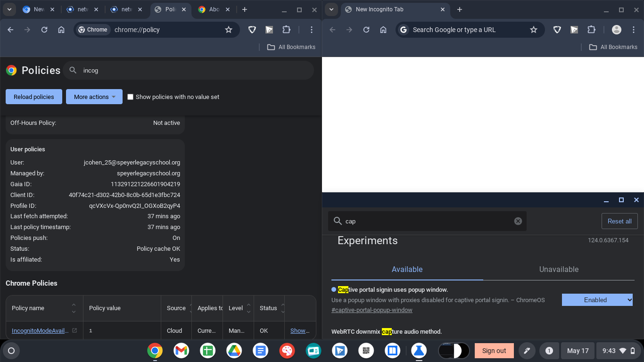Add a new tab in Incognito window
Image resolution: width=644 pixels, height=362 pixels.
460,9
